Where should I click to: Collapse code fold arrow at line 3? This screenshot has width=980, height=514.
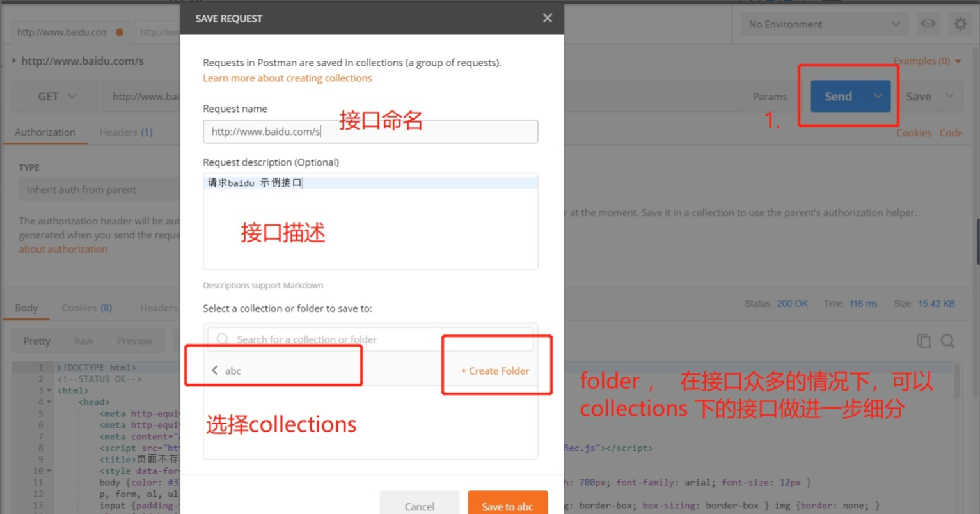[49, 391]
